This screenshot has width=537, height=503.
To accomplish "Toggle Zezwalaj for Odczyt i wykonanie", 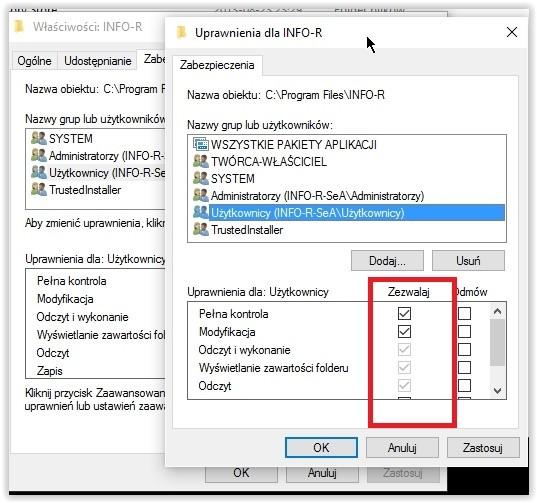I will [x=404, y=350].
